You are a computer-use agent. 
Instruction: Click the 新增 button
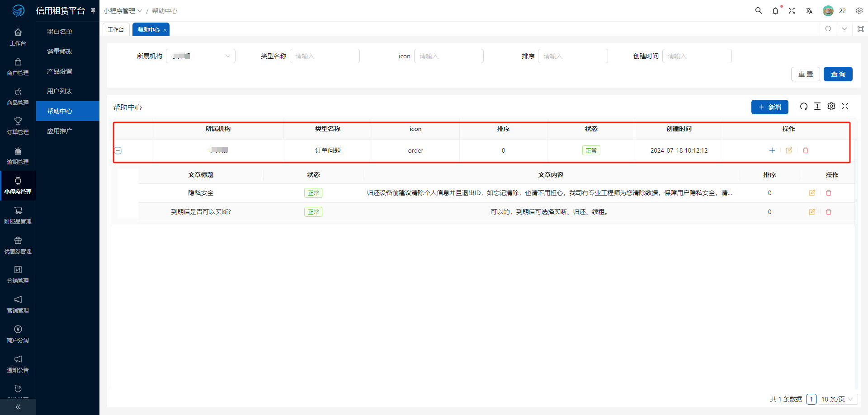point(770,107)
